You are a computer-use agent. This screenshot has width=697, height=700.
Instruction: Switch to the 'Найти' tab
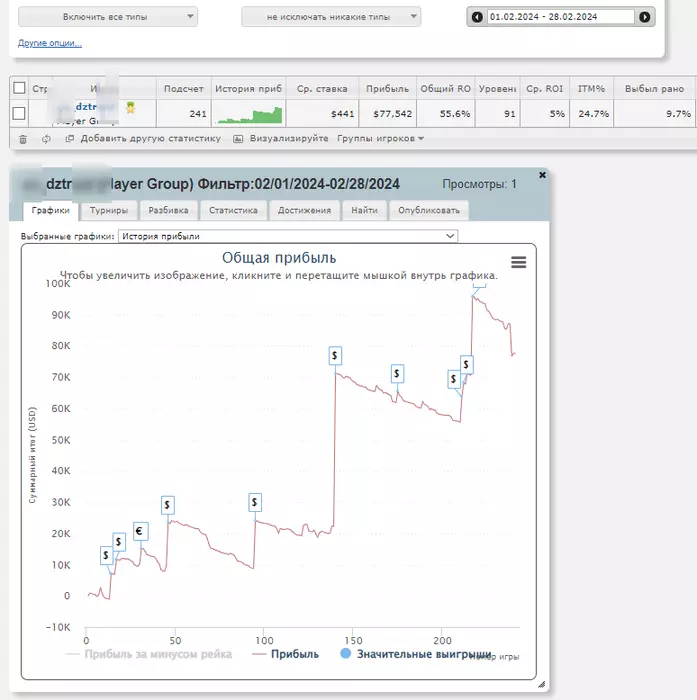(364, 211)
